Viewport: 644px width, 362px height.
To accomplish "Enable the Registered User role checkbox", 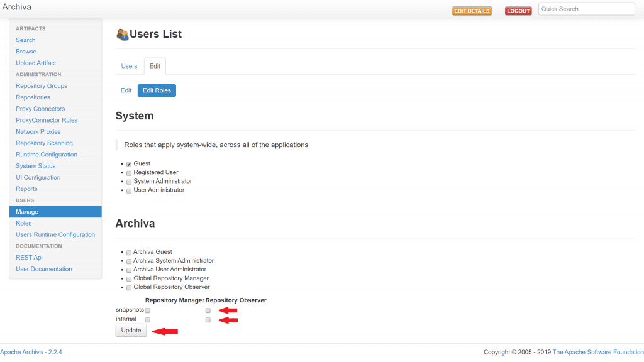I will [129, 173].
